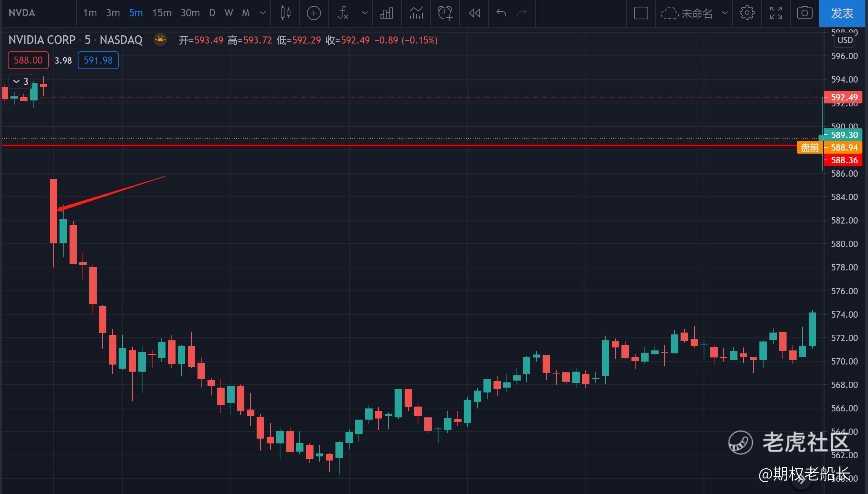
Task: Select the 30m interval
Action: coord(190,13)
